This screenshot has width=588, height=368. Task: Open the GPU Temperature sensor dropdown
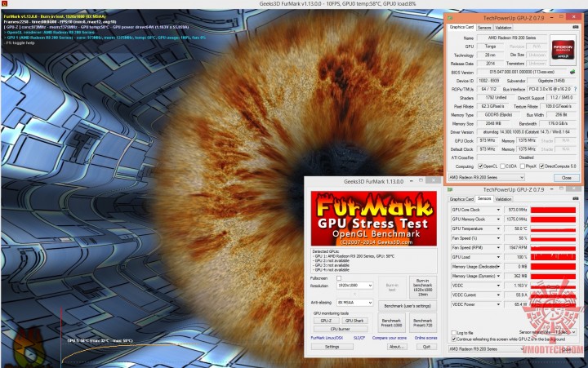tap(498, 228)
